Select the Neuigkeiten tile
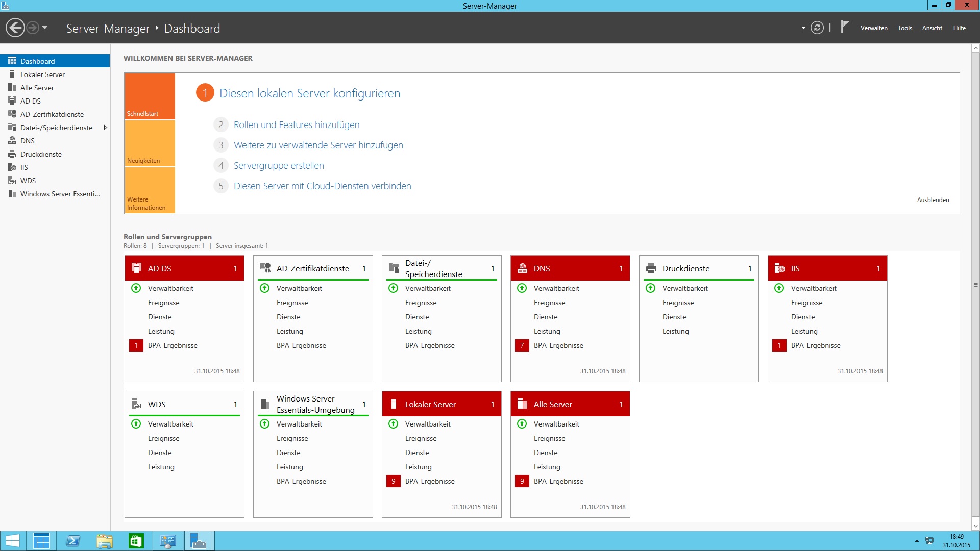980x551 pixels. [x=150, y=143]
